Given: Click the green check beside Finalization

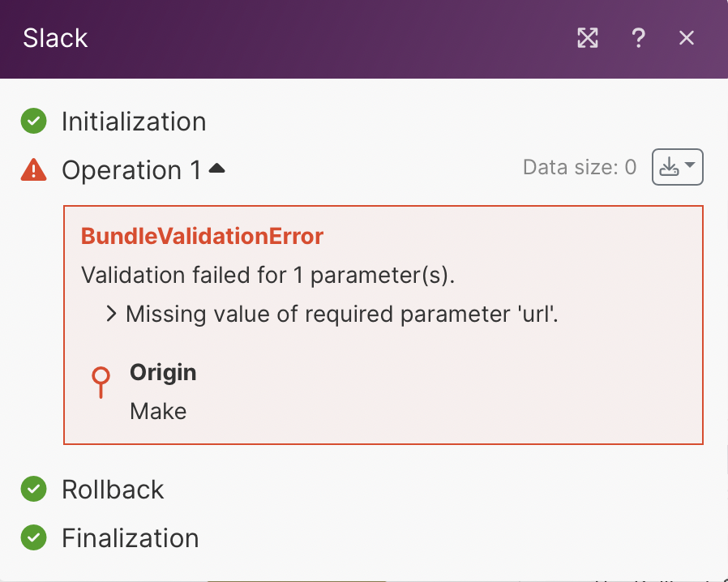Looking at the screenshot, I should [33, 537].
